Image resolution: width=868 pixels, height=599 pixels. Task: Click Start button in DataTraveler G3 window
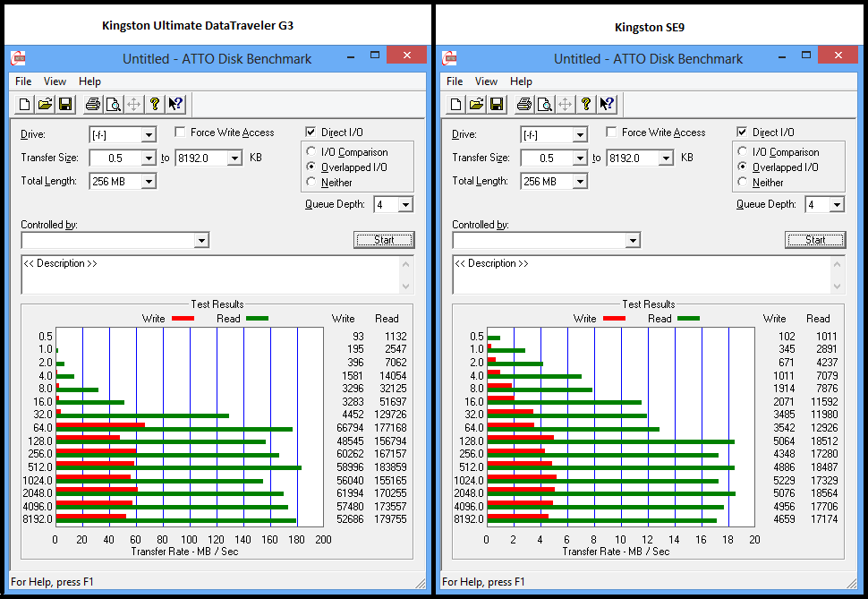[x=384, y=240]
